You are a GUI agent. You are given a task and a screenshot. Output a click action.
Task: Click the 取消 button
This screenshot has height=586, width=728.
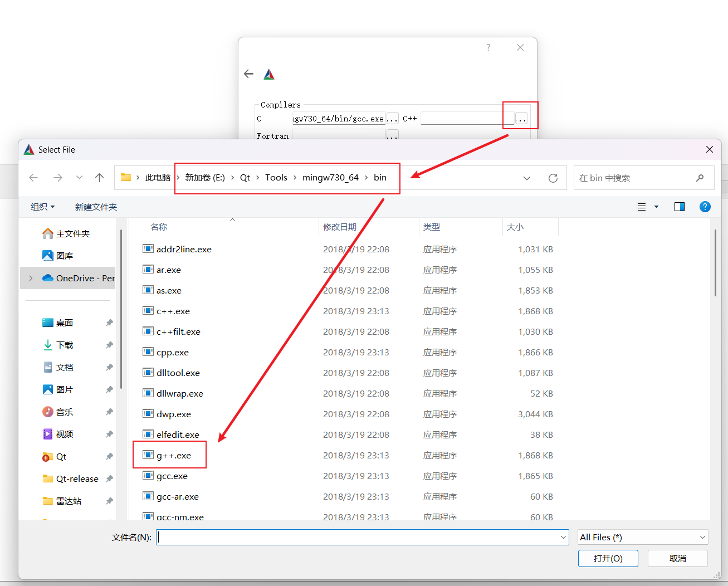(677, 558)
